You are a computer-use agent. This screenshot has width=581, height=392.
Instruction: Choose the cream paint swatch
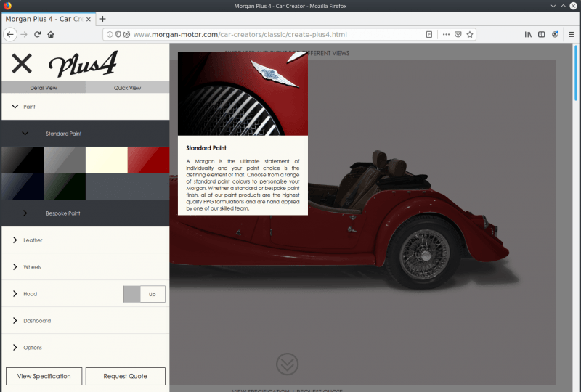click(107, 160)
